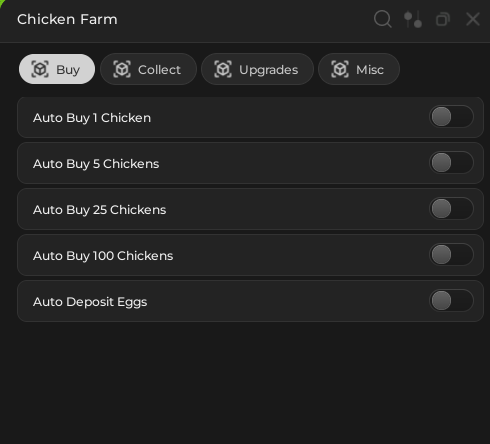Image resolution: width=490 pixels, height=444 pixels.
Task: Toggle Auto Buy 25 Chickens on
Action: 451,209
